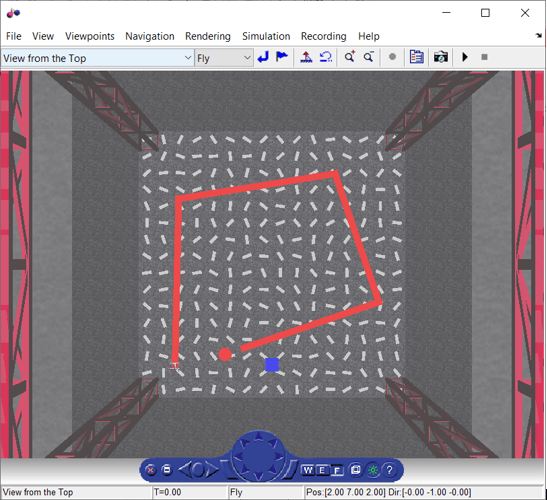Click the create viewpoint flag icon

282,57
